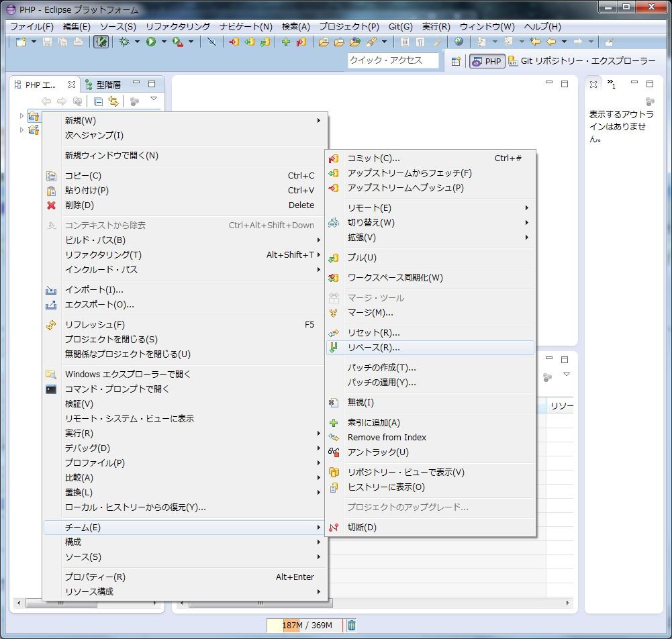Screen dimensions: 672x639
Task: Choose Remove from Index menu entry
Action: 430,438
